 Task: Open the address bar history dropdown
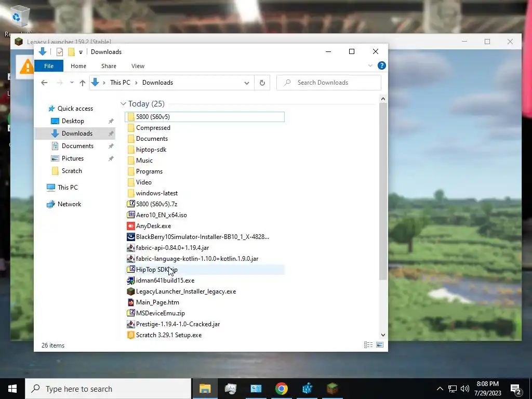[x=247, y=83]
